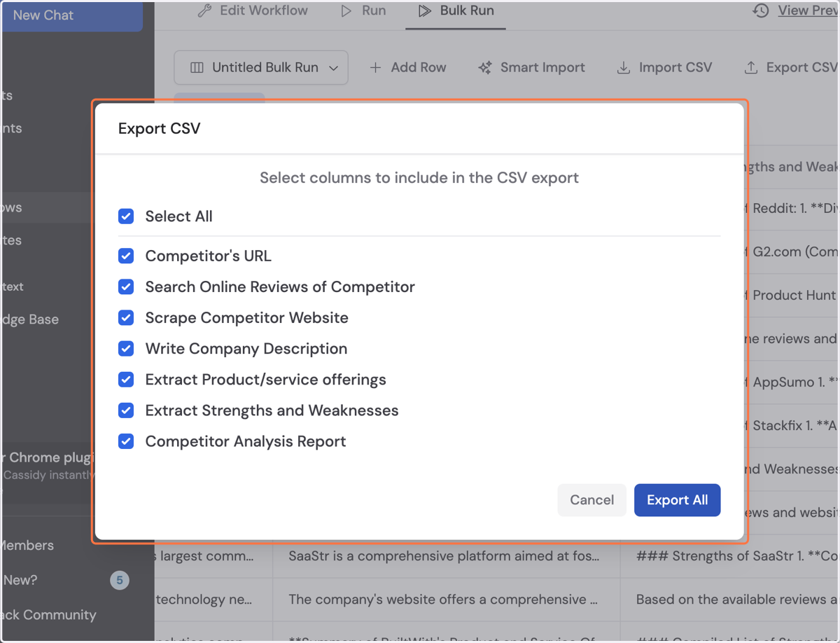This screenshot has height=643, width=840.
Task: Select the Bulk Run tab
Action: pyautogui.click(x=456, y=11)
